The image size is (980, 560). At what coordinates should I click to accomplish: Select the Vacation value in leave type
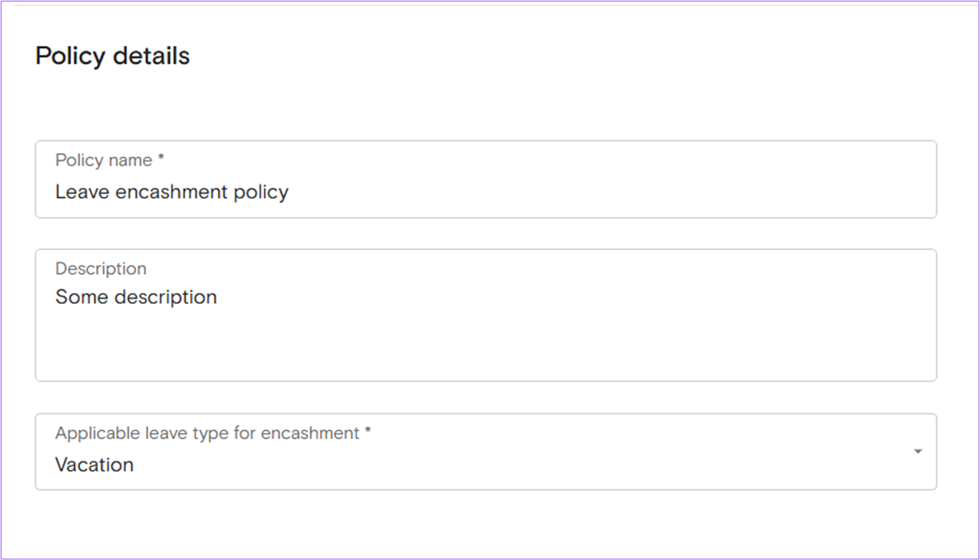point(94,465)
